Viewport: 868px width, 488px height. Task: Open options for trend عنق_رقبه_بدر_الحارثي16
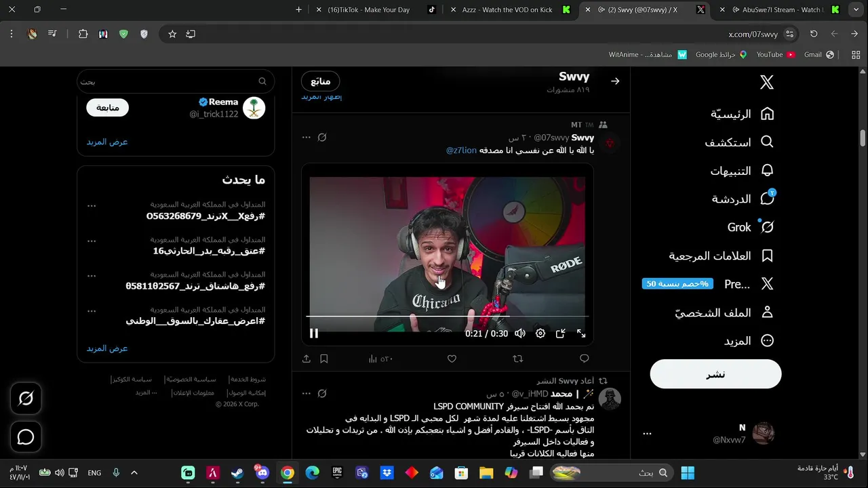pos(92,241)
